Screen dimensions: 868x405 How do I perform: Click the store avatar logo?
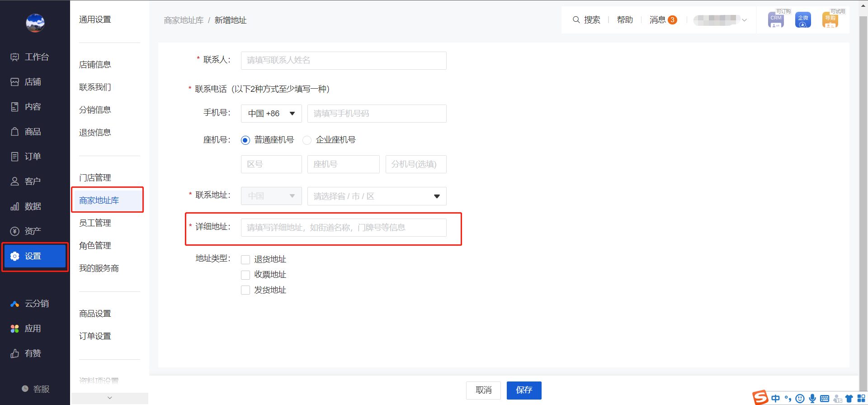coord(35,23)
